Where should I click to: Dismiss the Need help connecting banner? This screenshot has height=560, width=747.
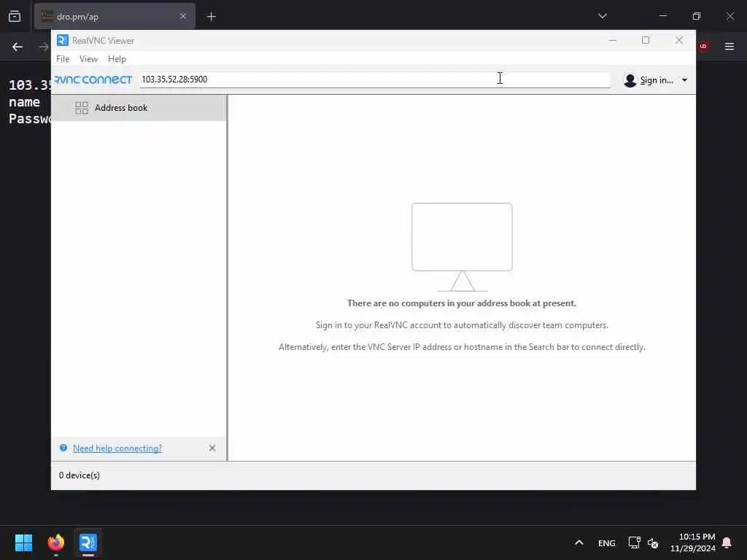pos(212,448)
